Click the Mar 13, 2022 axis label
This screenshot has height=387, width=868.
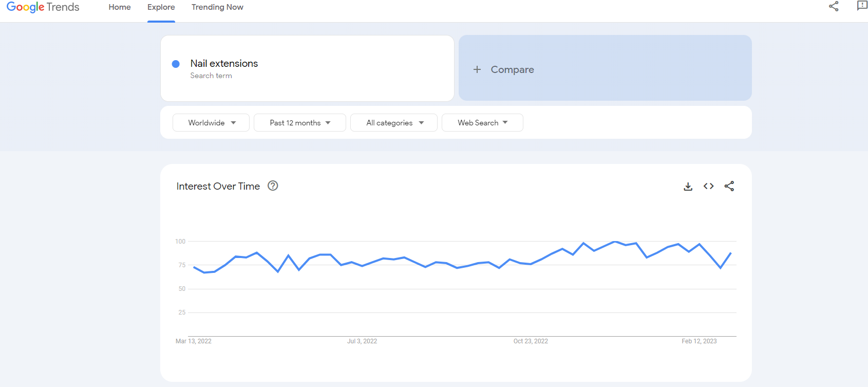194,341
